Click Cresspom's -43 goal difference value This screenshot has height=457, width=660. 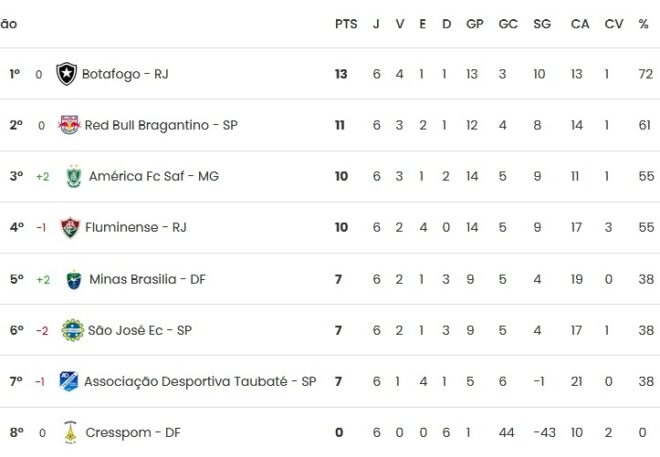pyautogui.click(x=542, y=432)
